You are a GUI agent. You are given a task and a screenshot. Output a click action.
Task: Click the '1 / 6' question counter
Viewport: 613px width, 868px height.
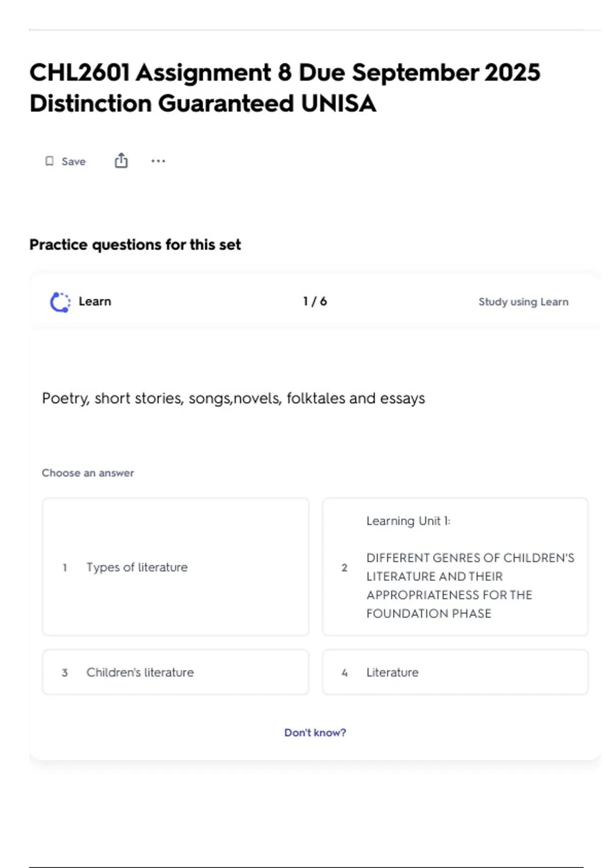pyautogui.click(x=315, y=301)
